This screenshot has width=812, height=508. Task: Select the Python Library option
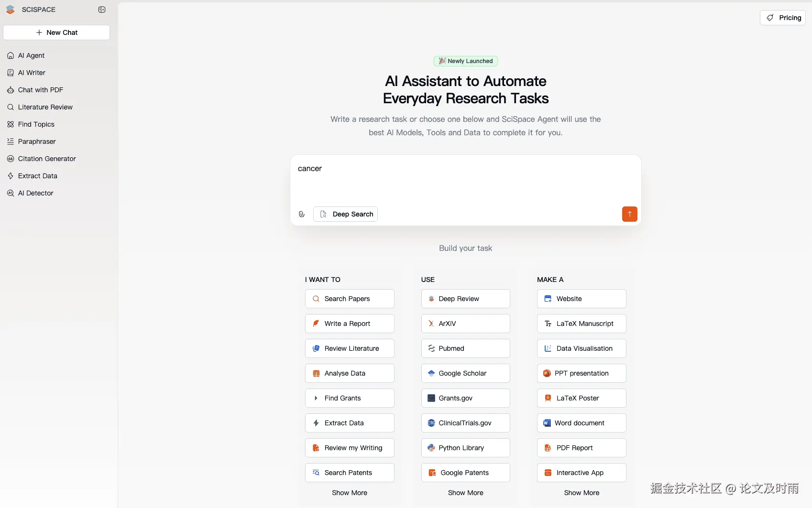465,448
